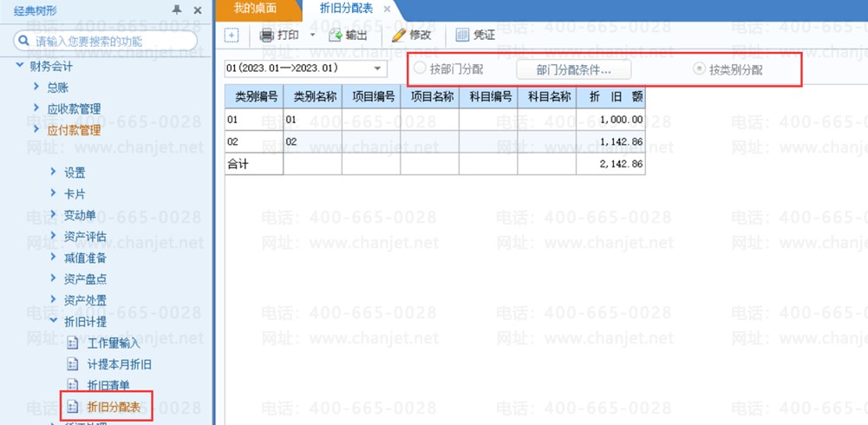
Task: Click the 类别编号 column header
Action: point(254,96)
